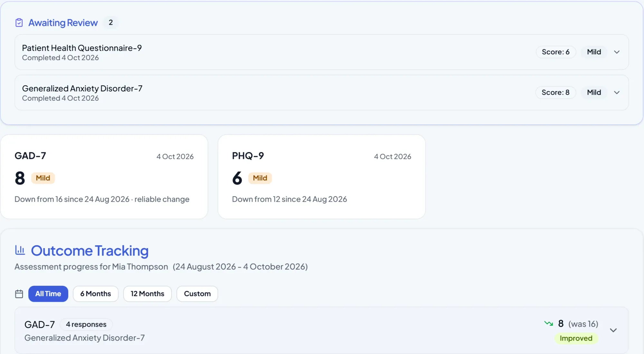
Task: Click 'Down from 12 since 24 Aug 2026' text
Action: point(289,199)
